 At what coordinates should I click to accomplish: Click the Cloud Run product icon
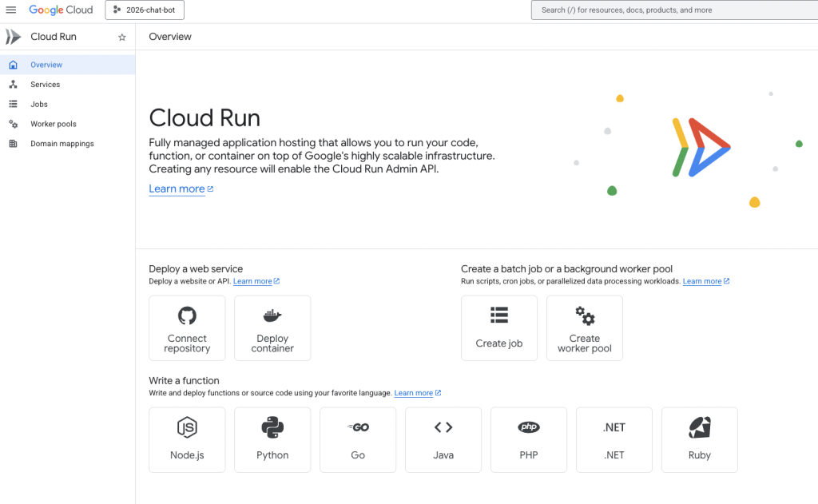point(13,37)
